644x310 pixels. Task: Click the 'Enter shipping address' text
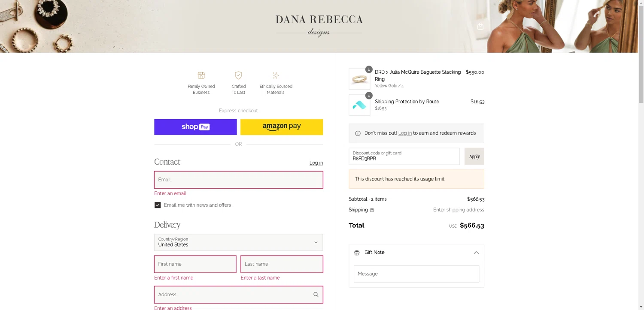pos(459,210)
